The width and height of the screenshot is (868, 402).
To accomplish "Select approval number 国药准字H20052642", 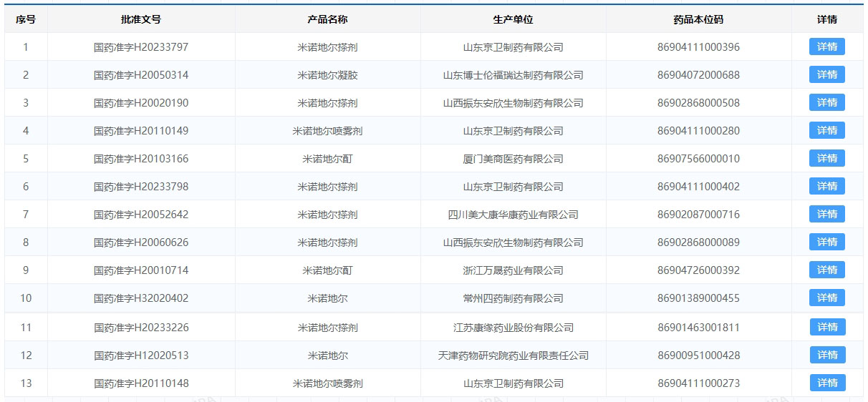I will pos(141,215).
